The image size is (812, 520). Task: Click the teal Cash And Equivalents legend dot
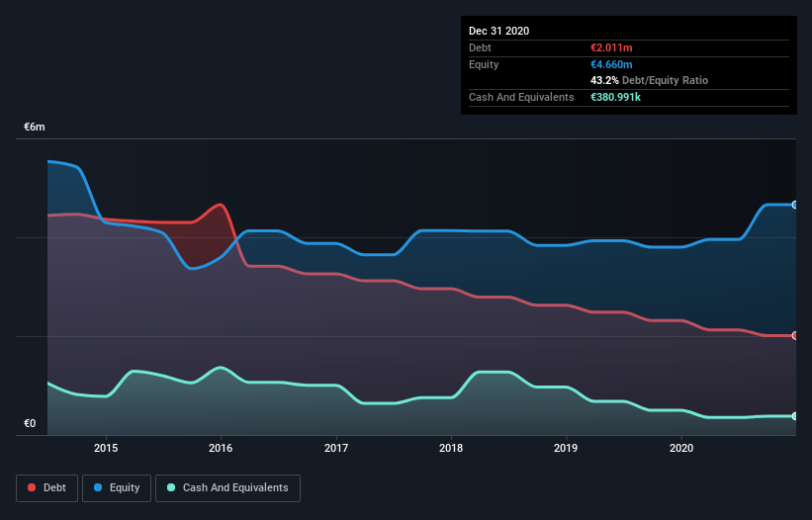coord(171,487)
